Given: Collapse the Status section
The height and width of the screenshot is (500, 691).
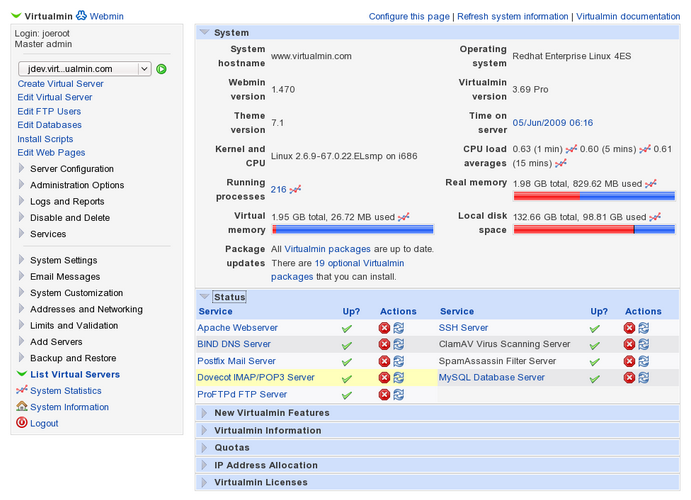Looking at the screenshot, I should click(x=205, y=297).
